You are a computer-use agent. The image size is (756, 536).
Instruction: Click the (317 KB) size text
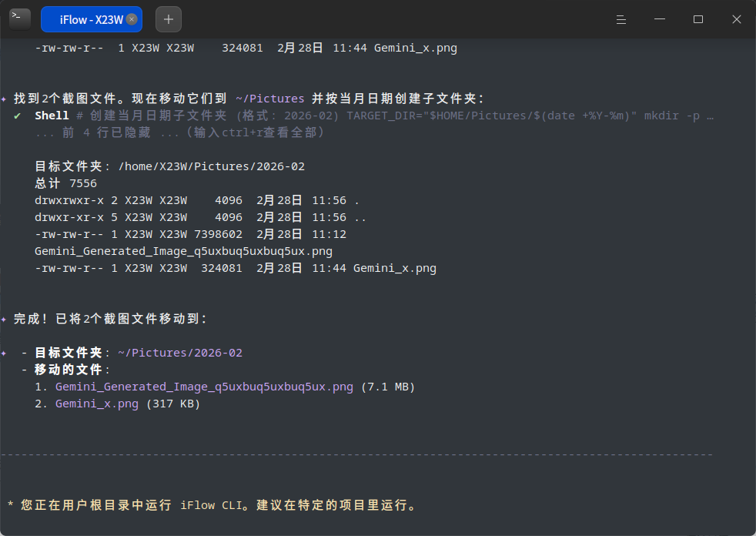point(173,404)
